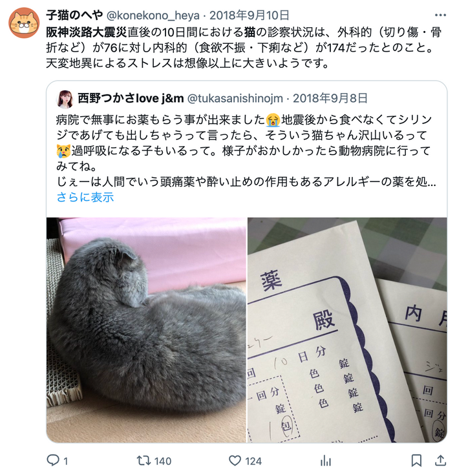Viewport: 457px width, 476px height.
Task: Expand quoted tweet with さらに表示
Action: tap(85, 197)
